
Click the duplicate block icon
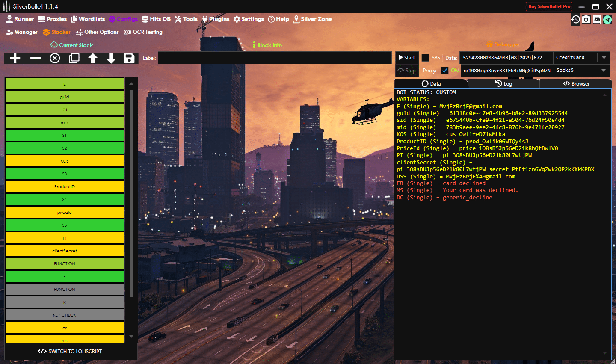[x=74, y=58]
